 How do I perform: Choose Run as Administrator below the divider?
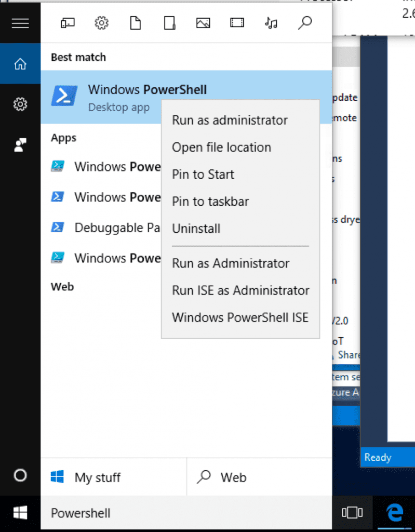tap(231, 263)
